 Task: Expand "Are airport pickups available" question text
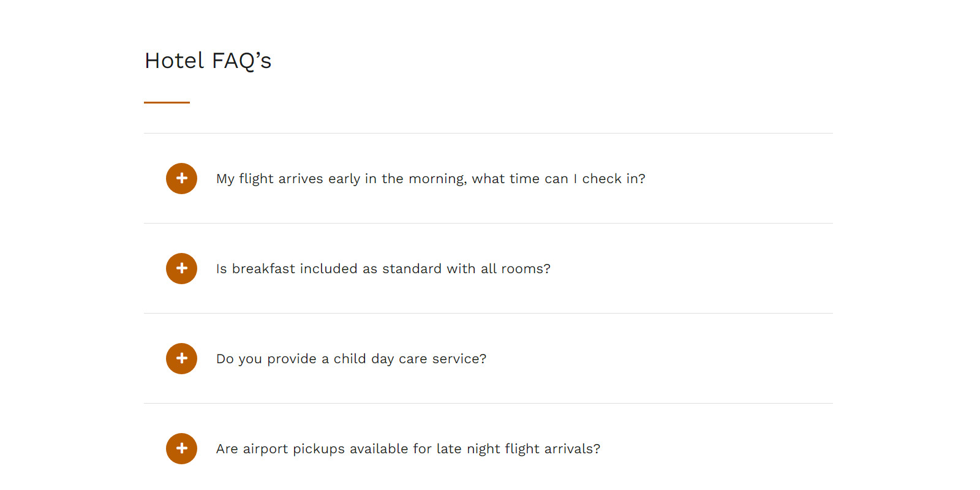pyautogui.click(x=408, y=449)
